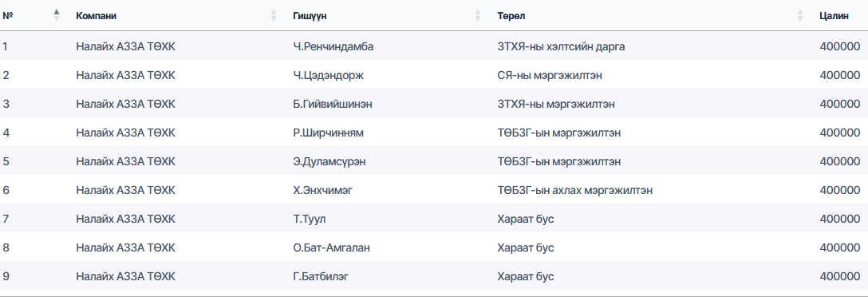Click СЯ-ны мэргэжилтэн type cell

click(x=549, y=75)
